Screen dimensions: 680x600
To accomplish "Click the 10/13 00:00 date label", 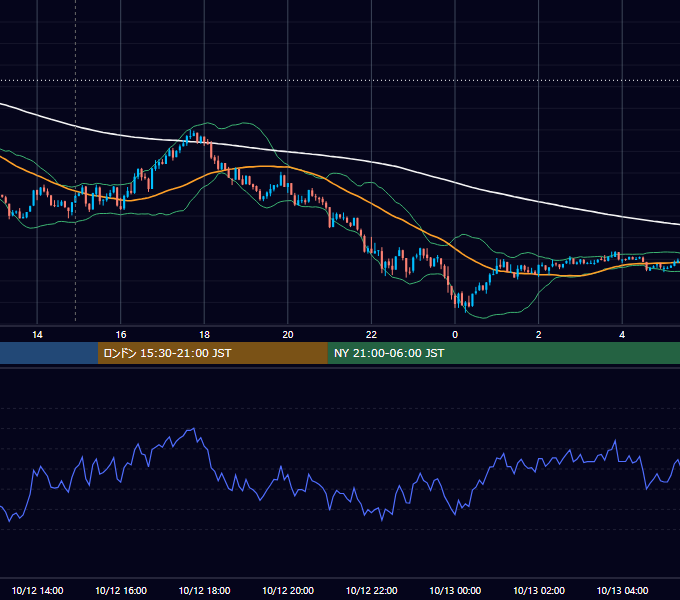I will click(x=455, y=590).
